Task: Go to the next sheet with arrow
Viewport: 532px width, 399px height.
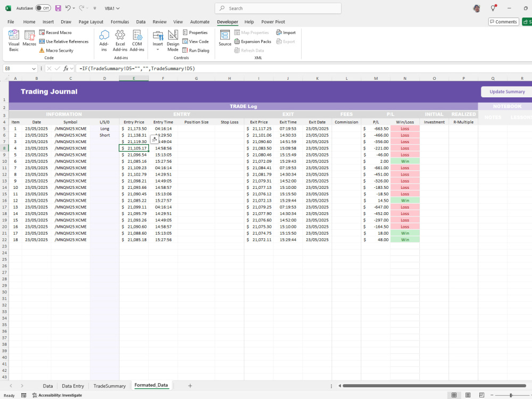Action: click(x=22, y=386)
